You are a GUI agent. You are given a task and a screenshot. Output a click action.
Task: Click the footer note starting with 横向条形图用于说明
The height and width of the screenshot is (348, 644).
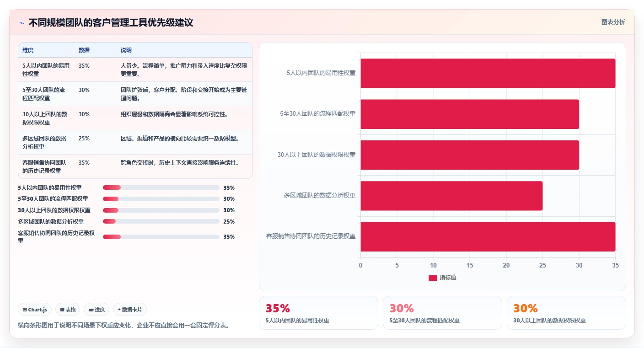coord(123,326)
